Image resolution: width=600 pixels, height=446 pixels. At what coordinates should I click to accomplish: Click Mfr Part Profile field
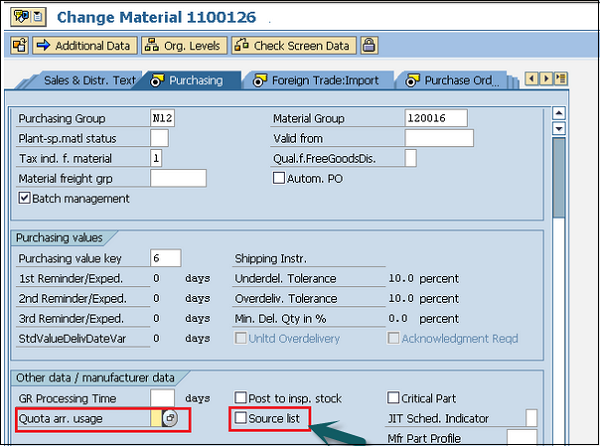(522, 438)
